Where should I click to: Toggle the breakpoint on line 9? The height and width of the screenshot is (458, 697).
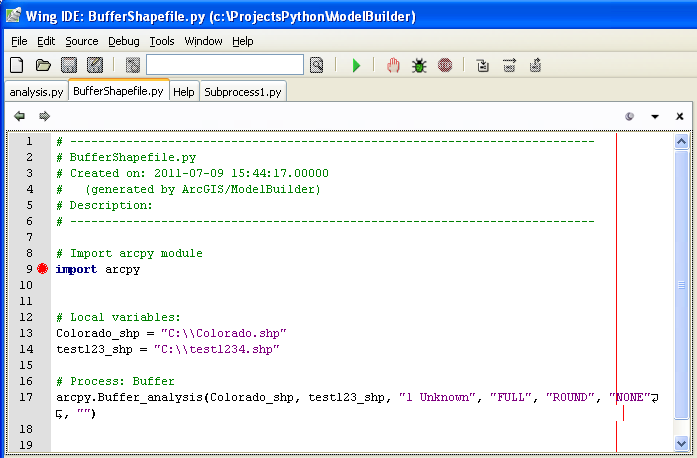42,269
